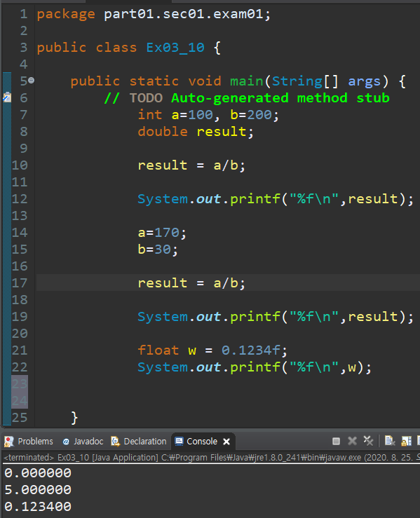Click the console output 5.000000

[38, 489]
